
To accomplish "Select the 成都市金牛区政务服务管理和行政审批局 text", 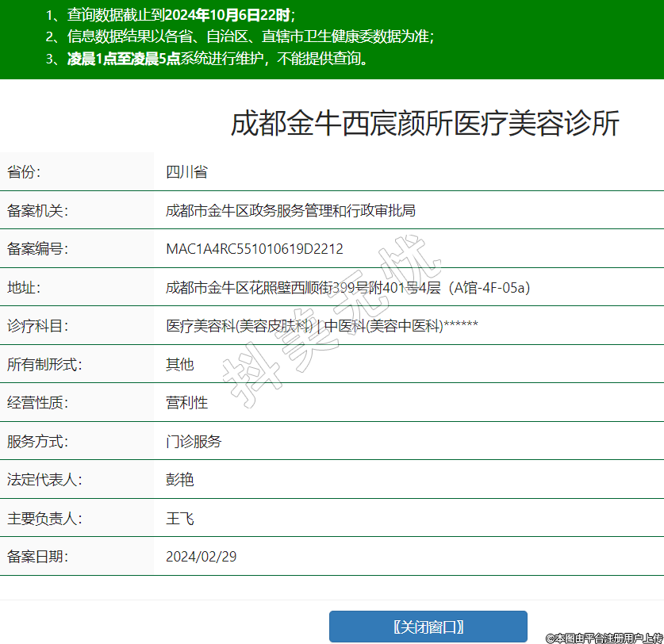I will point(290,210).
